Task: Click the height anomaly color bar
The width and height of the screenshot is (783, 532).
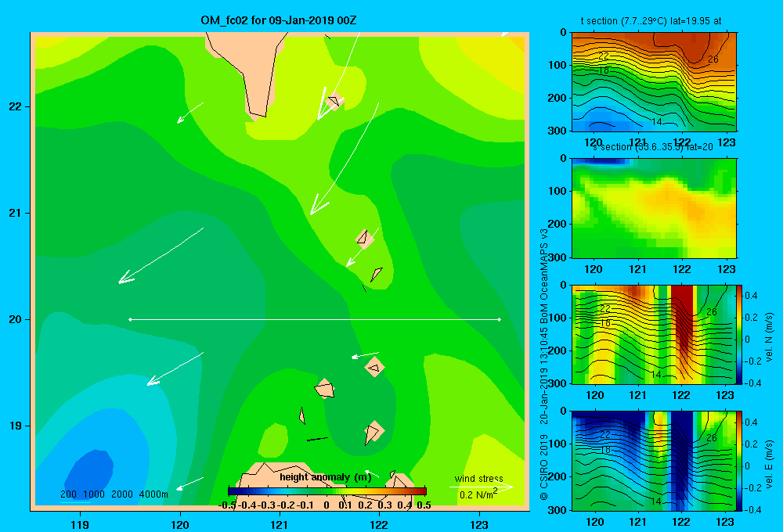Action: click(x=327, y=491)
